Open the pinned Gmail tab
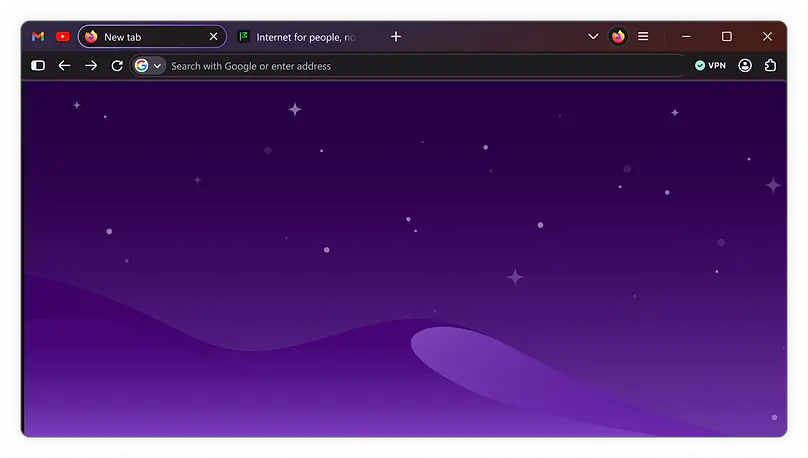Viewport: 808px width, 458px height. [x=38, y=37]
